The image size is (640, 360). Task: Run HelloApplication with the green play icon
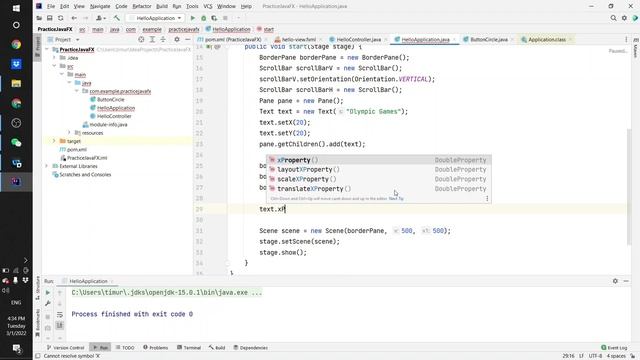[193, 18]
